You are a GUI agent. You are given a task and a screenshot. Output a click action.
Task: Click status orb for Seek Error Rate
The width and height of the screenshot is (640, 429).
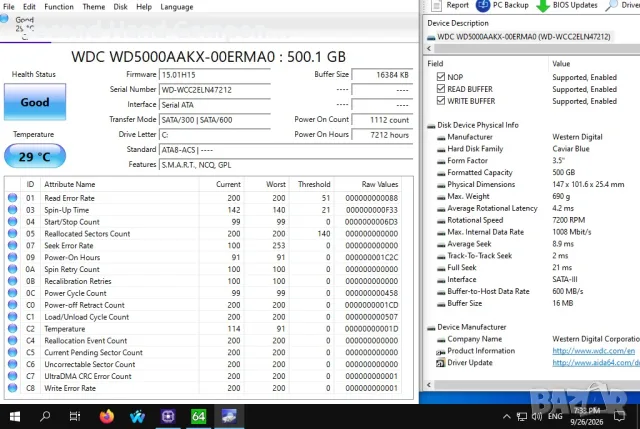click(x=13, y=245)
